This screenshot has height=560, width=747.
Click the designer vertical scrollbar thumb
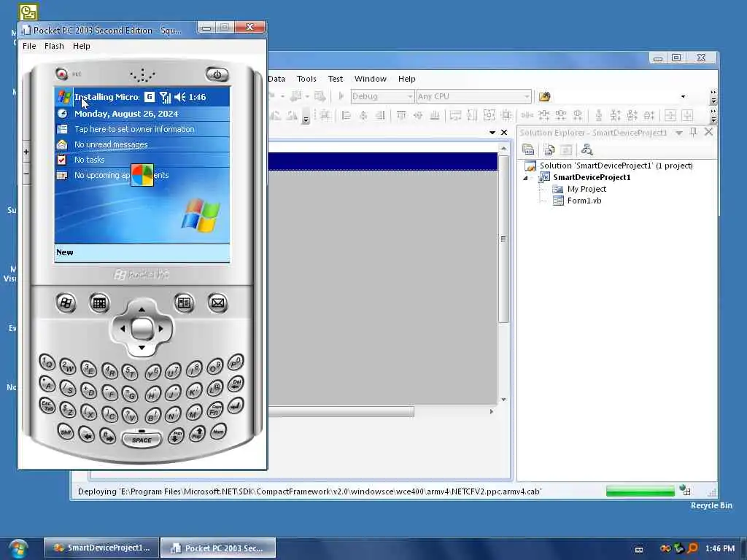(x=503, y=239)
